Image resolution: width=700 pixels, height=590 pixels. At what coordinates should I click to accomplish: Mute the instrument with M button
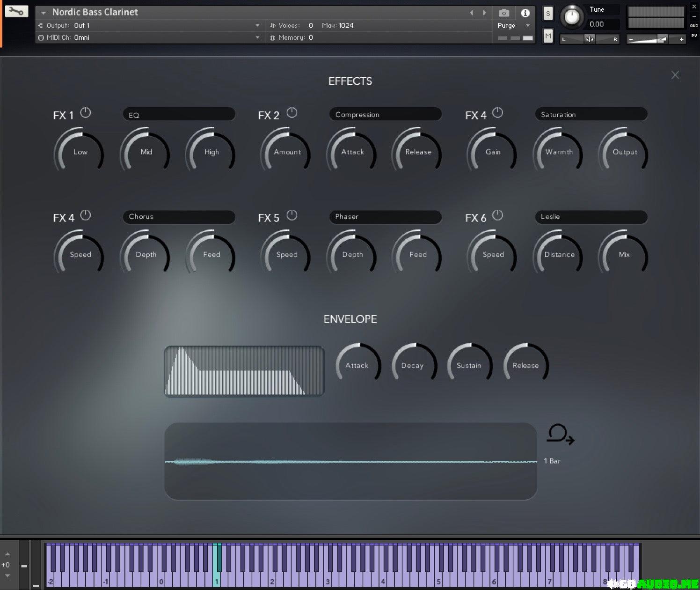[x=548, y=36]
